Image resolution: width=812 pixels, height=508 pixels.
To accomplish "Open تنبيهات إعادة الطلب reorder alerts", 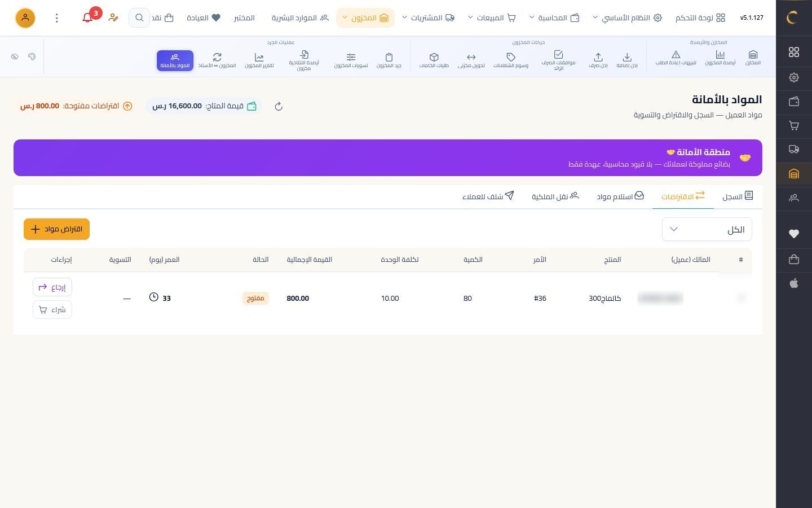I will tap(676, 58).
